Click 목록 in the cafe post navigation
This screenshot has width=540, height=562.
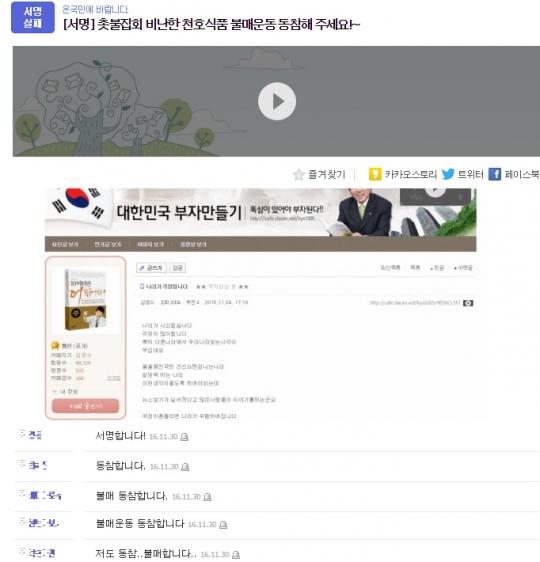(415, 268)
